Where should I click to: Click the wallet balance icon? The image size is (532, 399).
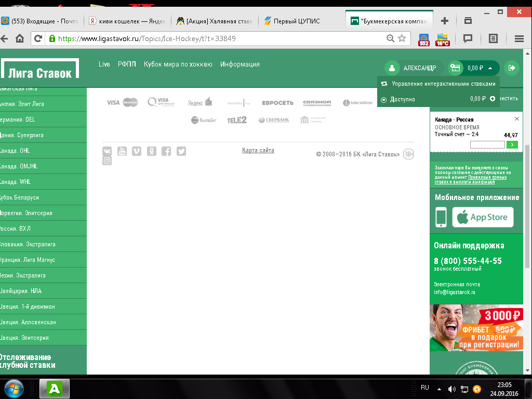[455, 68]
